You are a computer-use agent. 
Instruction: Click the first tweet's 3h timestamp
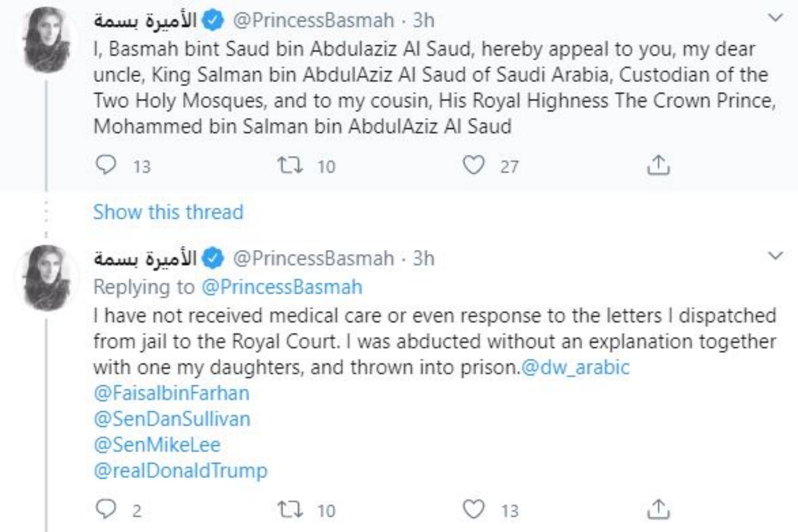pyautogui.click(x=423, y=20)
